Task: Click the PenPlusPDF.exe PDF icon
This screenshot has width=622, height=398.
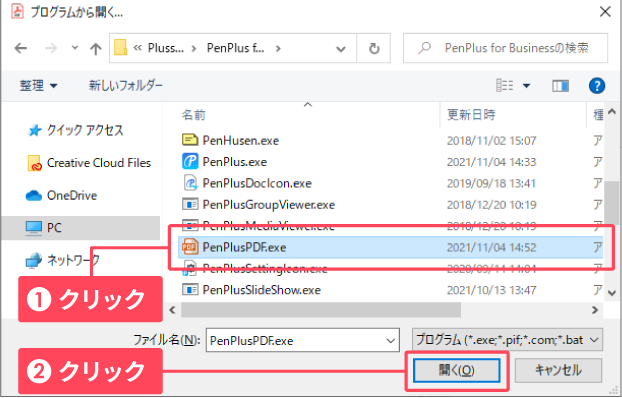Action: click(x=190, y=247)
